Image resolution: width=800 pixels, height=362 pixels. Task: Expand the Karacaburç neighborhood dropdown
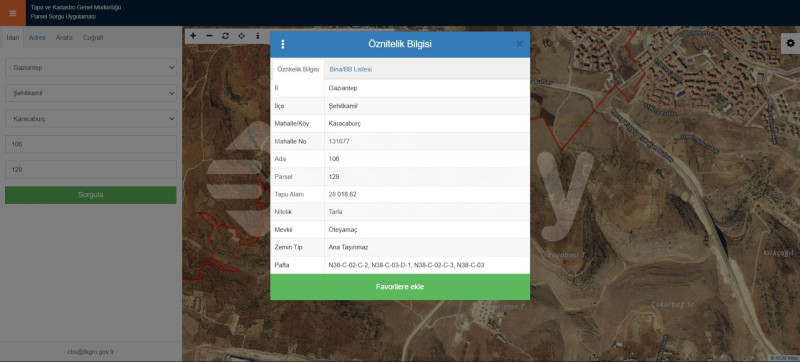91,119
